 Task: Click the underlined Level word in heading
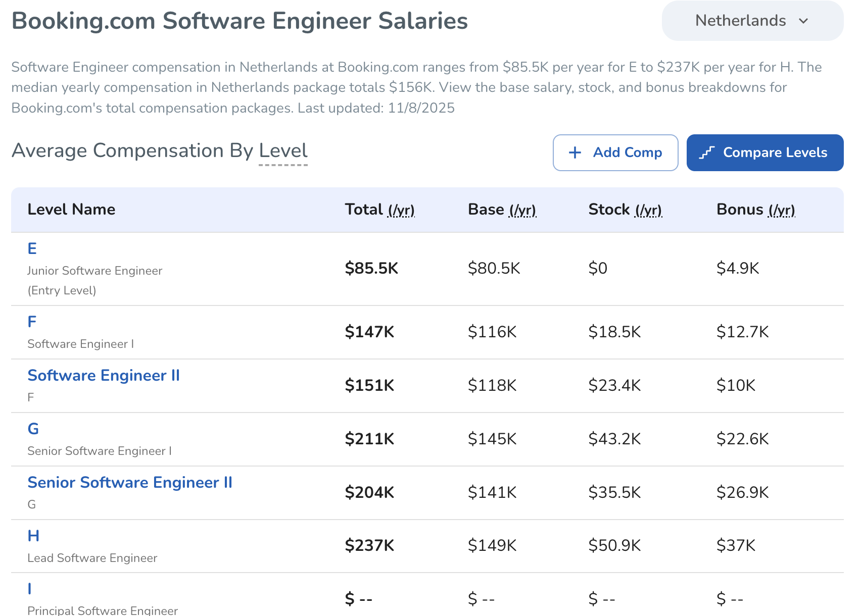pyautogui.click(x=283, y=151)
